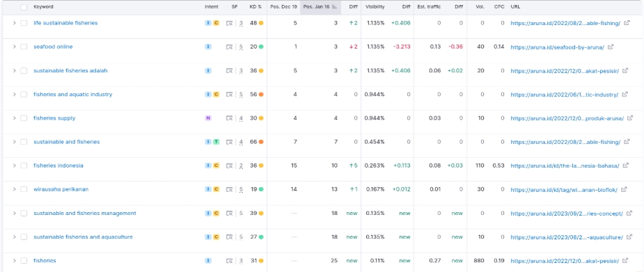This screenshot has width=644, height=272.
Task: Open external link icon for wirausaha perikanan URL
Action: [x=624, y=189]
